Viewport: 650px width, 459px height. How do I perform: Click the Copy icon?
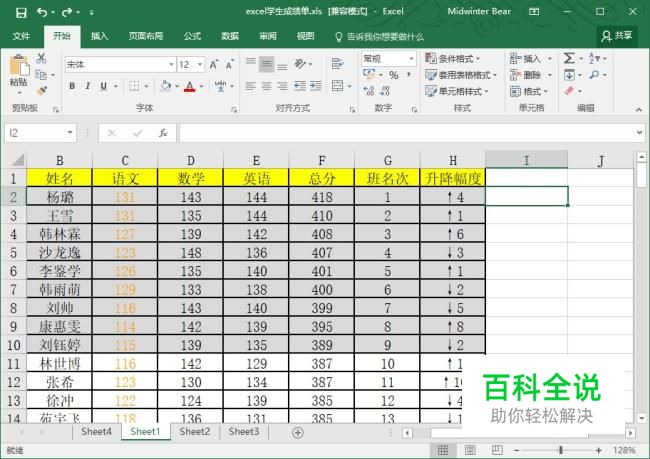41,75
